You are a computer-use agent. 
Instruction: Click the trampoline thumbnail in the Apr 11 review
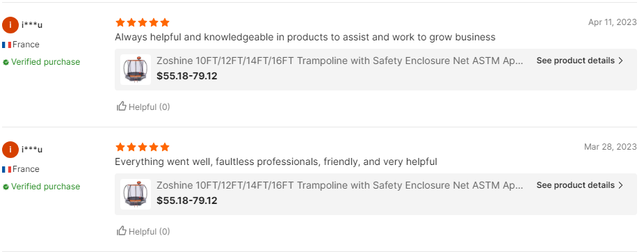(x=136, y=70)
